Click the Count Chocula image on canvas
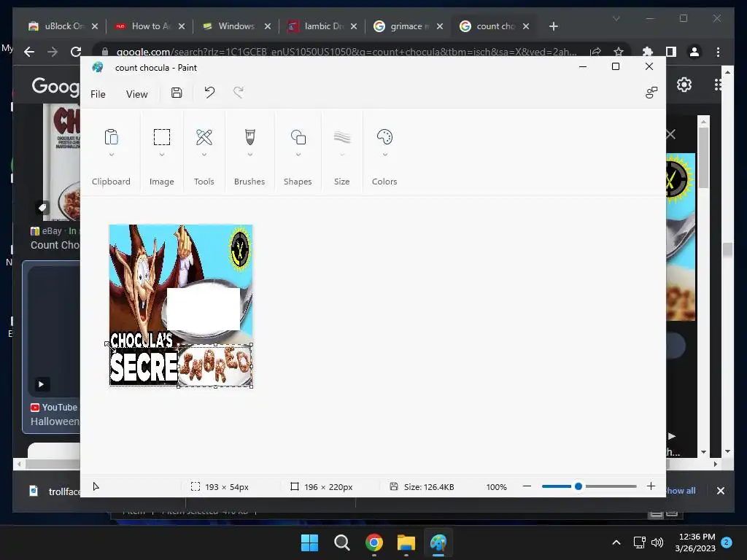Image resolution: width=747 pixels, height=560 pixels. coord(181,306)
